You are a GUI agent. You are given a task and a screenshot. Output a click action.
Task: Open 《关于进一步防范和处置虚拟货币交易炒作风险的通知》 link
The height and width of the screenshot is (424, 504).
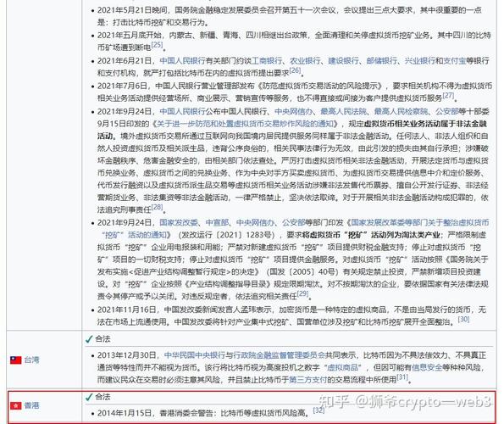246,124
